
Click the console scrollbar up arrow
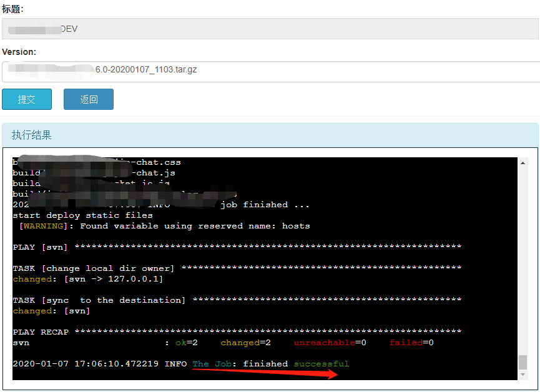click(523, 163)
